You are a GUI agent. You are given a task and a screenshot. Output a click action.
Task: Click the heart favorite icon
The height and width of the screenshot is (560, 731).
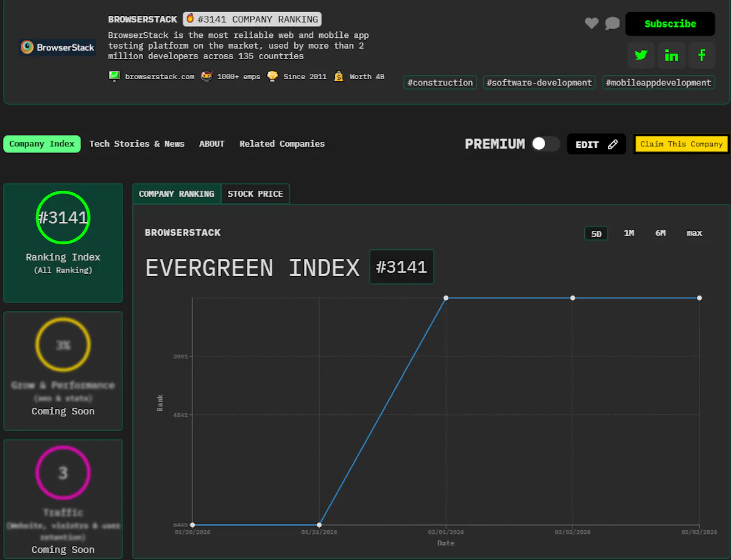tap(592, 24)
